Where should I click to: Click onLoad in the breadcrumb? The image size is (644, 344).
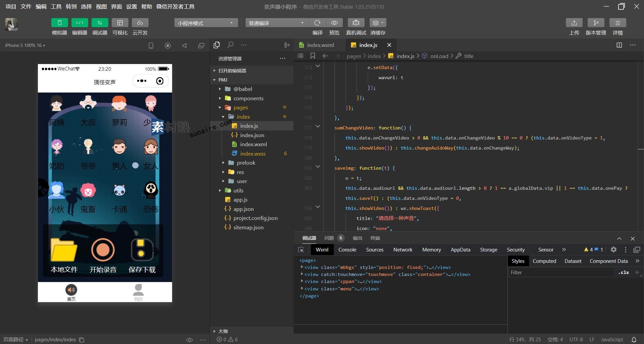[439, 56]
